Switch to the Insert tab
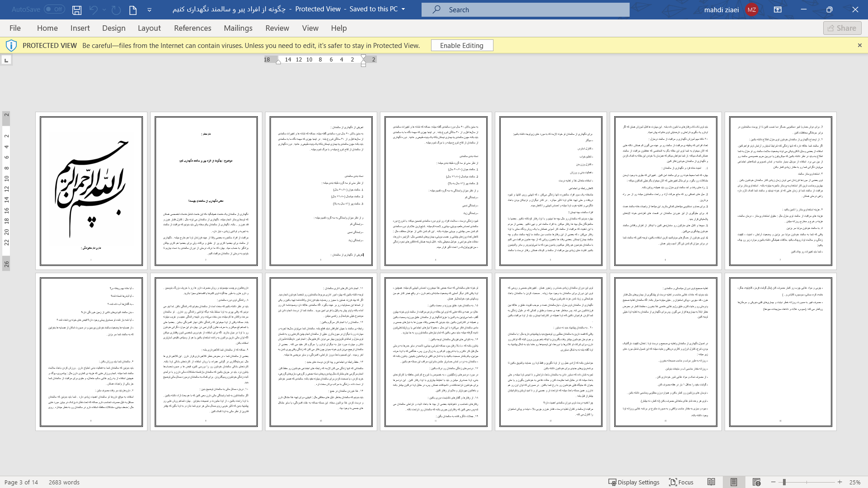Screen dimensions: 868x488 tap(80, 28)
